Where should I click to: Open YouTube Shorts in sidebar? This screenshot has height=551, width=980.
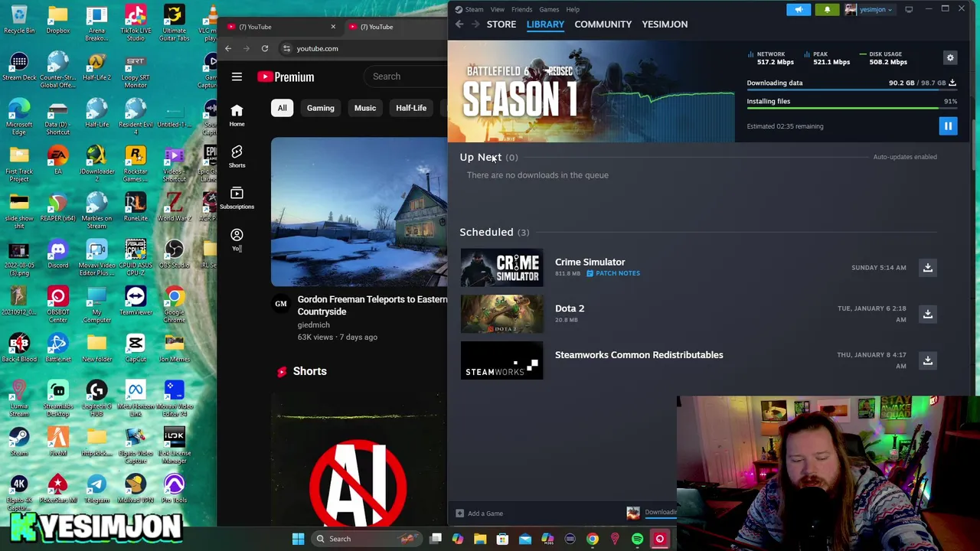click(237, 156)
